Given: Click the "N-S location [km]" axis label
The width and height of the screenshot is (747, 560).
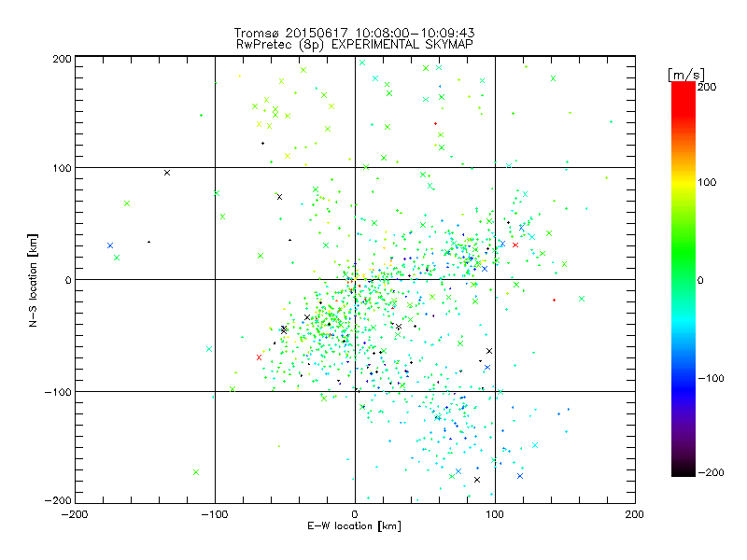Looking at the screenshot, I should tap(33, 281).
